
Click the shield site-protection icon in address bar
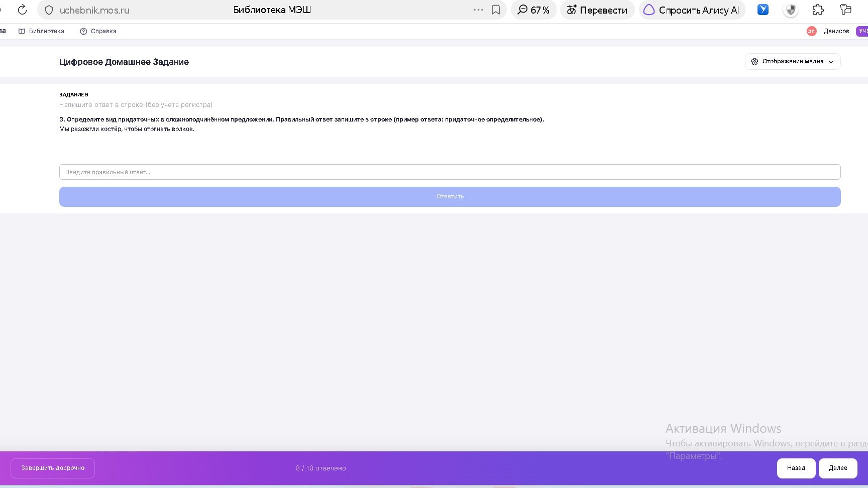point(49,10)
